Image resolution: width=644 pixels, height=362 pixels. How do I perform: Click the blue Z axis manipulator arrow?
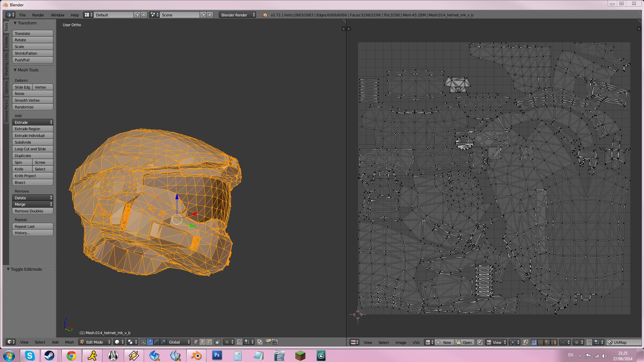point(177,197)
